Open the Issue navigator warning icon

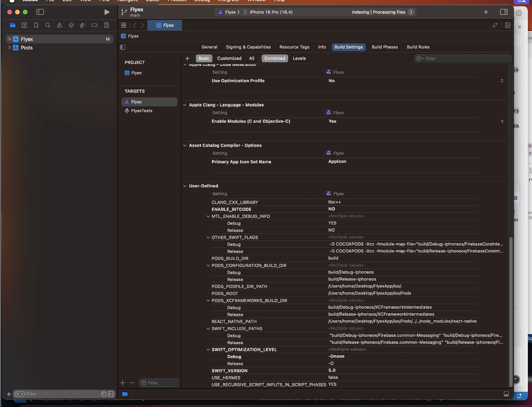60,25
